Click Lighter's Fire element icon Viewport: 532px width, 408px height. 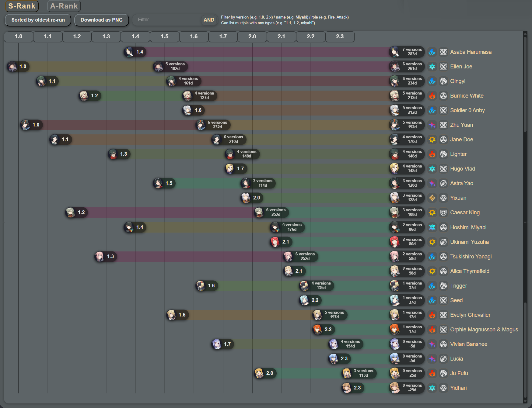click(432, 154)
